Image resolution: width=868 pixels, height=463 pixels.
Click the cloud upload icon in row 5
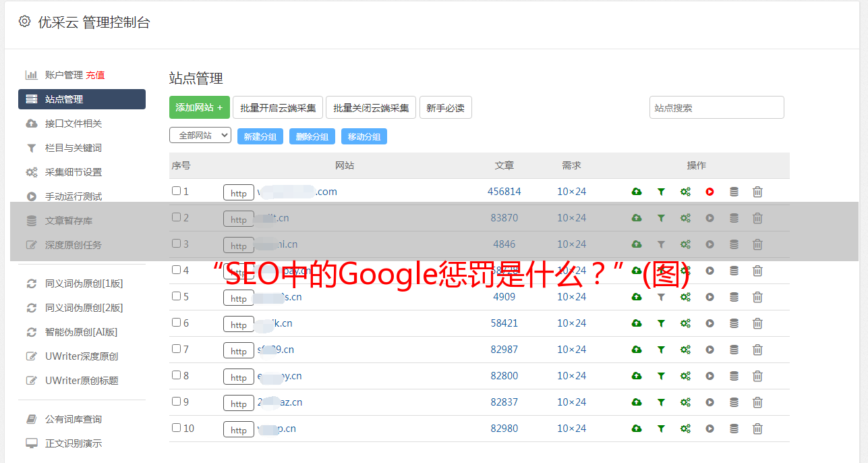637,297
